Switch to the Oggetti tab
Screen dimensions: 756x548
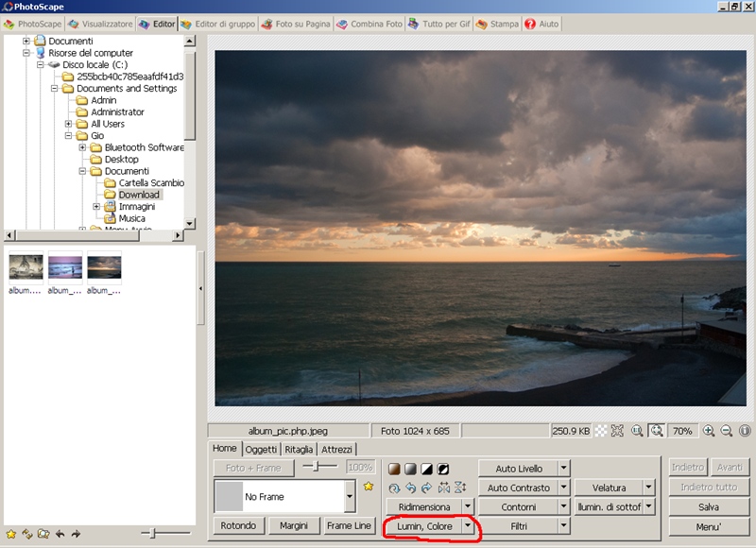tap(261, 450)
